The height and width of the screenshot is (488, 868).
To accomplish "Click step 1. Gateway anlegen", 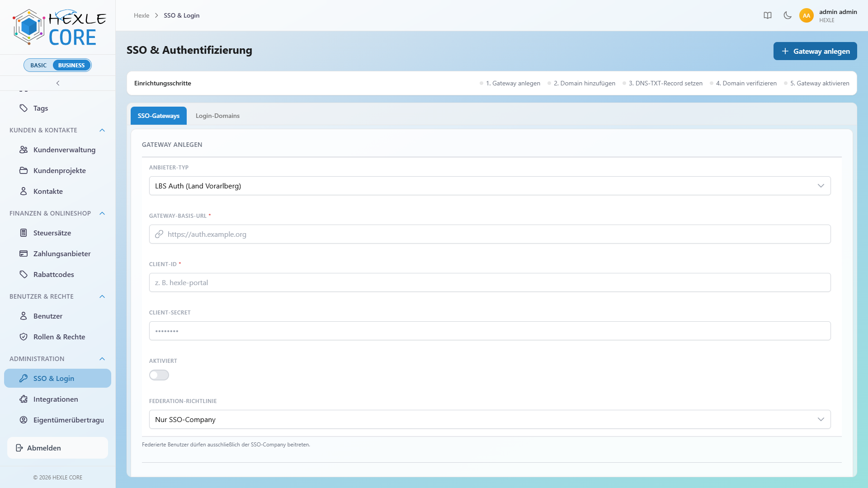I will [x=510, y=83].
